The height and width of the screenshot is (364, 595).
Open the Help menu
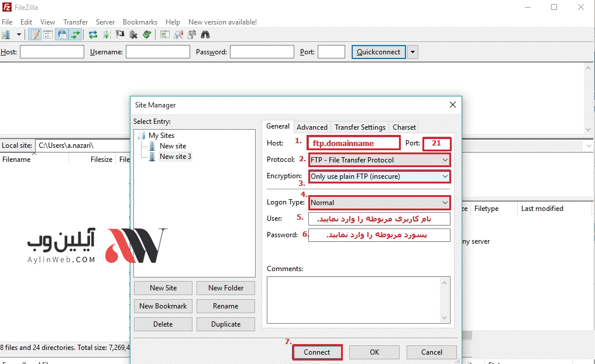(173, 22)
